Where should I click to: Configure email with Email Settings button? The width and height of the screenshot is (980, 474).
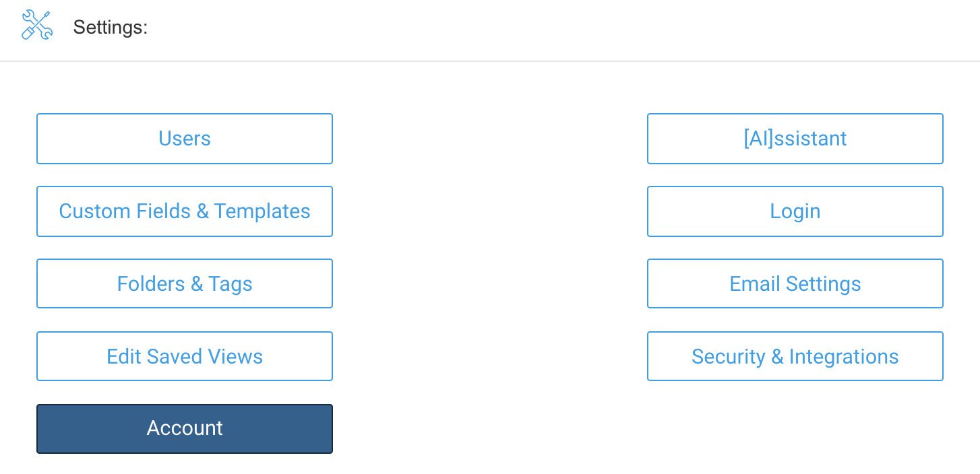coord(795,284)
